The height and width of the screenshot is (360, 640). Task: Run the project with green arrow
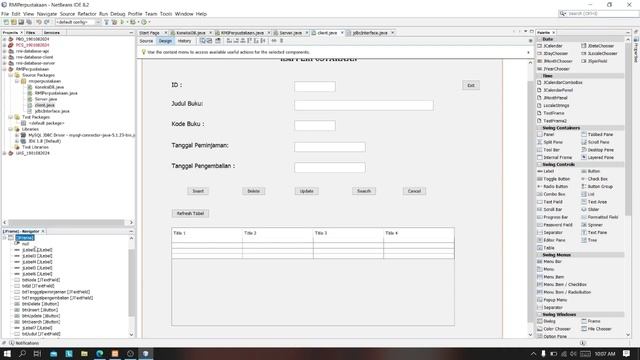click(x=122, y=22)
